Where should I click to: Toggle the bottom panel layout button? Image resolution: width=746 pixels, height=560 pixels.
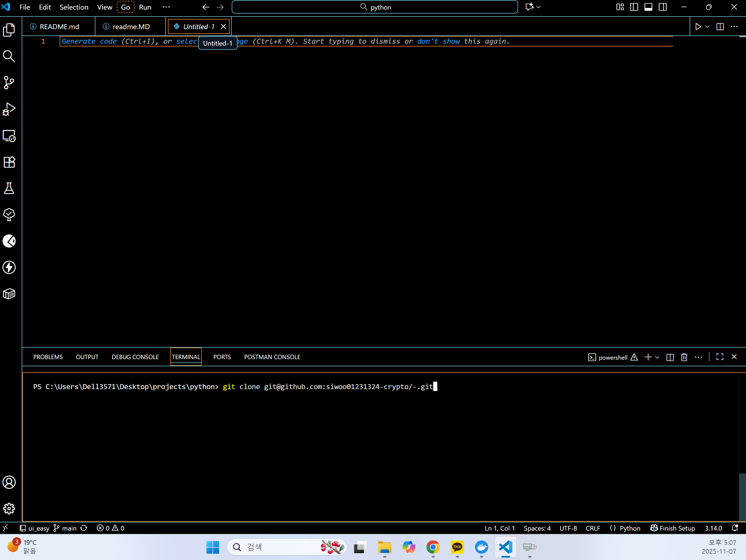pos(648,7)
